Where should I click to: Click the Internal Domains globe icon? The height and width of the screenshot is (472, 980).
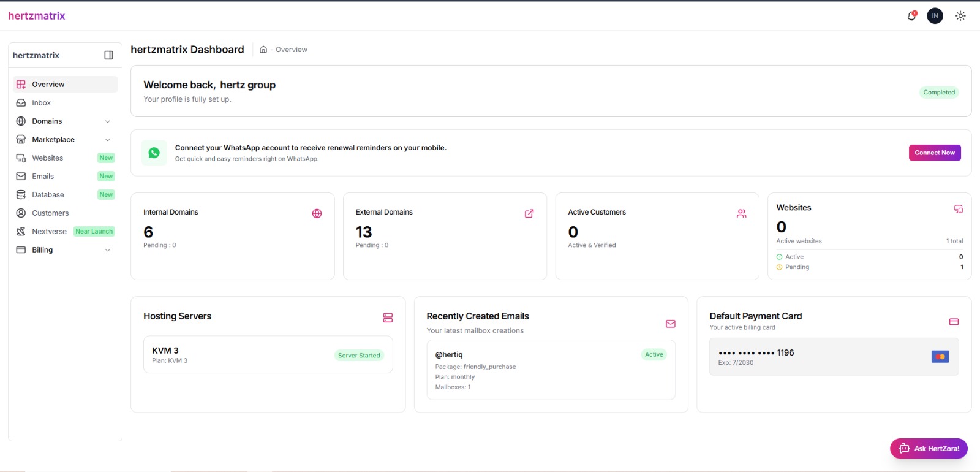coord(317,213)
